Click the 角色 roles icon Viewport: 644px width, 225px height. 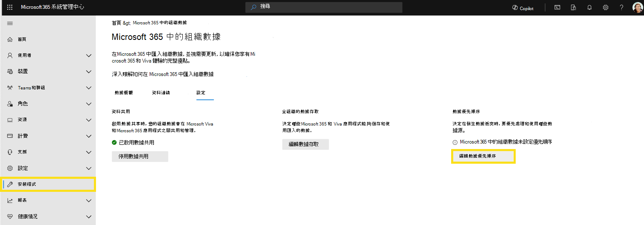10,104
